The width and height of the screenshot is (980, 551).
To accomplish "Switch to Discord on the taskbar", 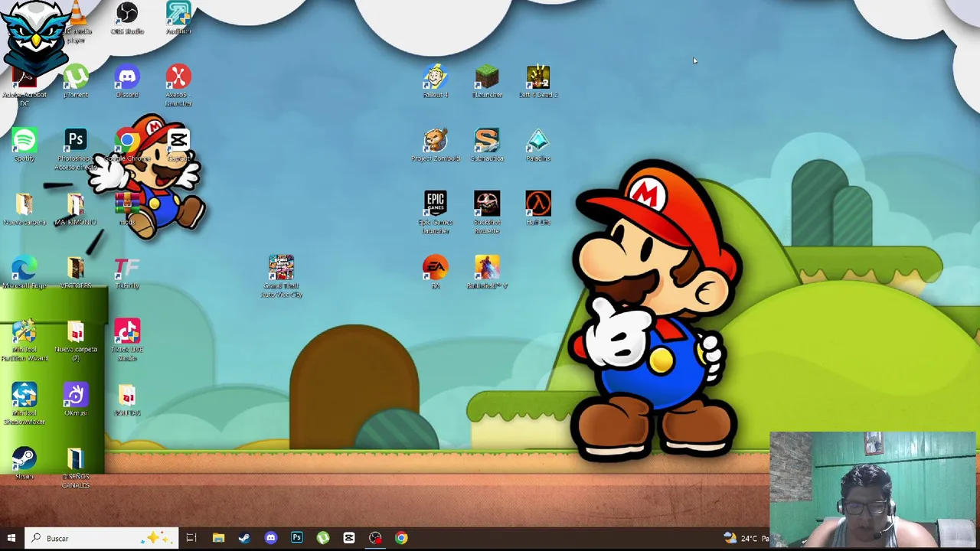I will click(x=270, y=538).
